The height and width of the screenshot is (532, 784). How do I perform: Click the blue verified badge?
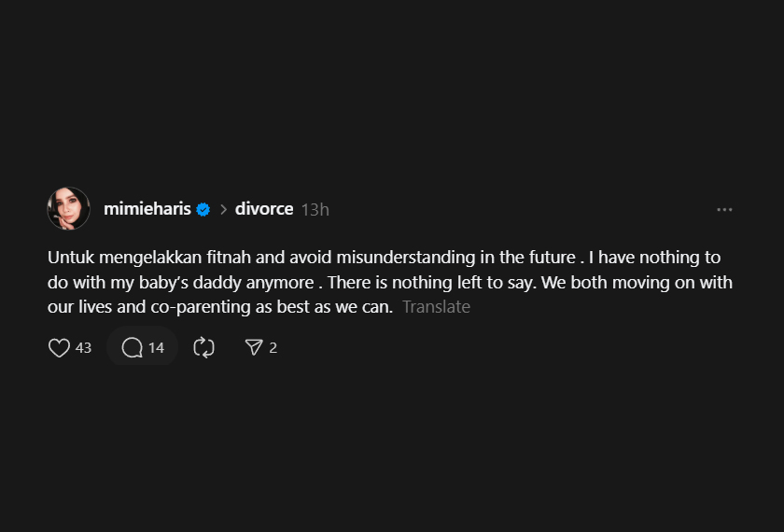203,209
